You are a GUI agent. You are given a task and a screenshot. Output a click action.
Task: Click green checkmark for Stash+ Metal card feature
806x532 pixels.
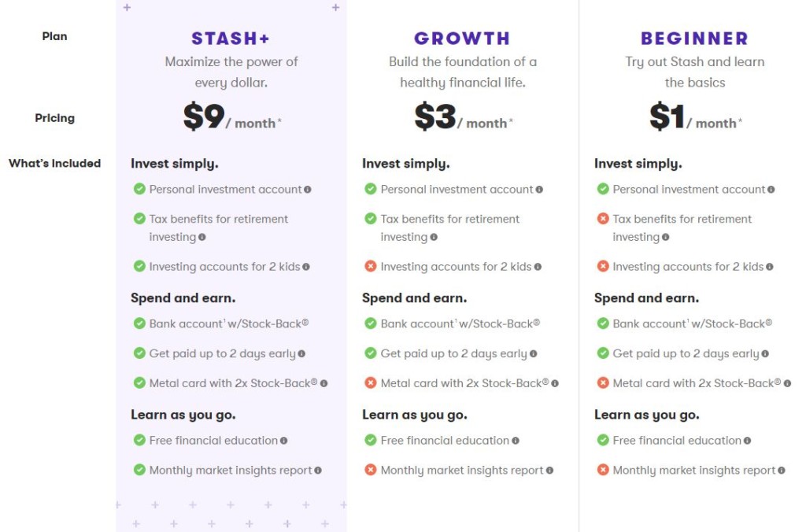139,383
